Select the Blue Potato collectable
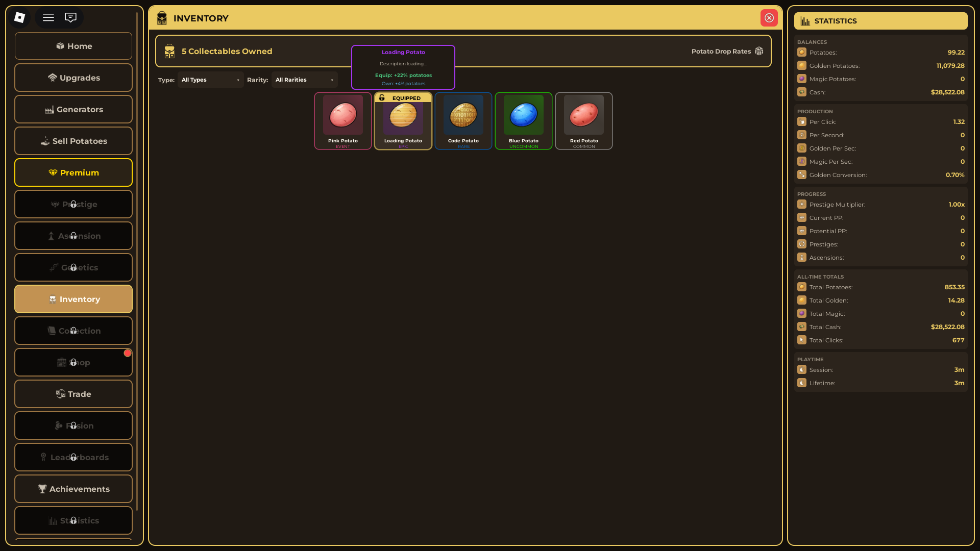Viewport: 980px width, 551px height. pos(524,121)
